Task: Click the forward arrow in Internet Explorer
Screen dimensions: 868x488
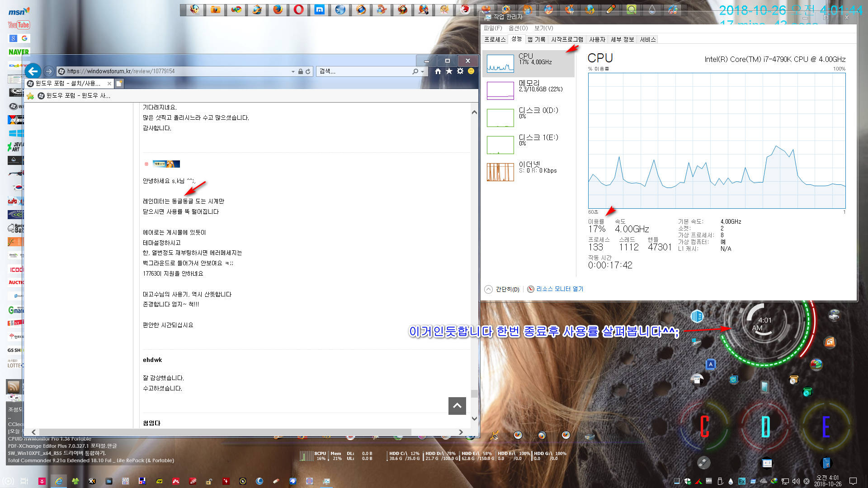Action: 49,71
